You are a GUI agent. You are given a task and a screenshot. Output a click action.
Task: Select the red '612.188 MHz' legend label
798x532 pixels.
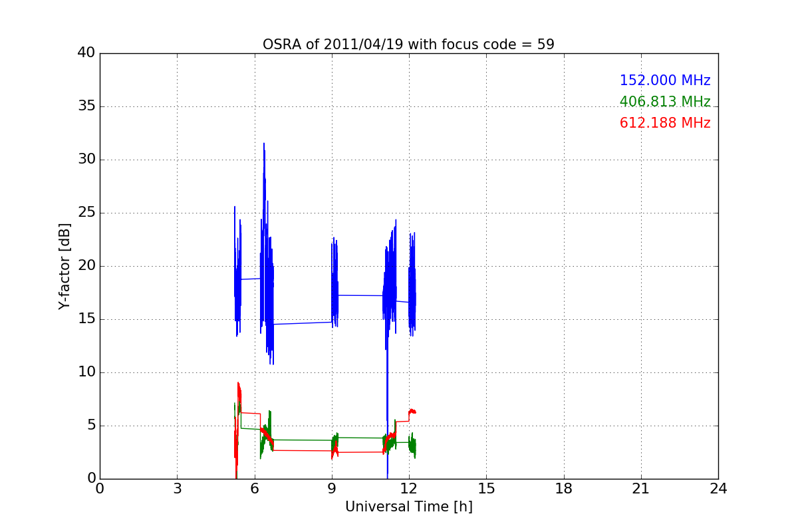[x=665, y=123]
